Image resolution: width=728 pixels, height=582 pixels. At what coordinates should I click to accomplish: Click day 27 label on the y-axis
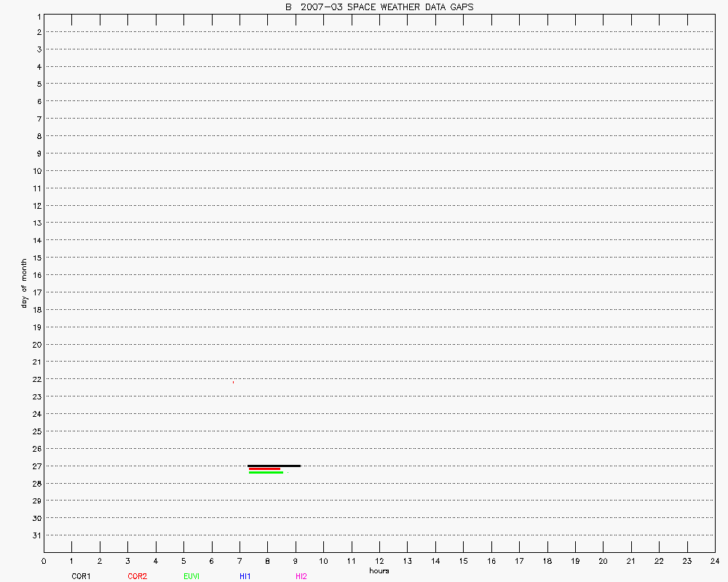(x=36, y=466)
